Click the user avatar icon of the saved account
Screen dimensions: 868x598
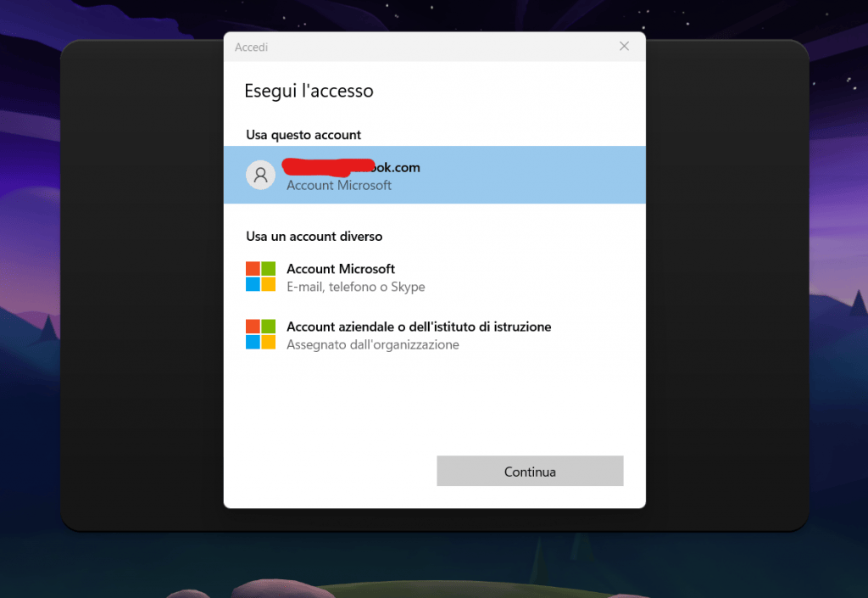point(260,175)
